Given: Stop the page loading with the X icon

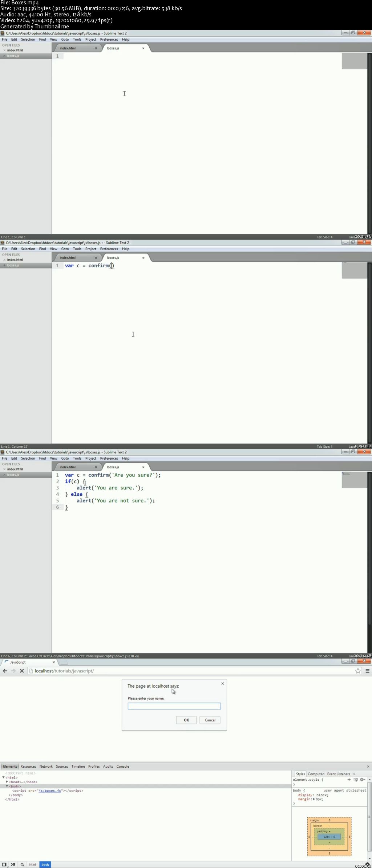Looking at the screenshot, I should click(x=22, y=671).
